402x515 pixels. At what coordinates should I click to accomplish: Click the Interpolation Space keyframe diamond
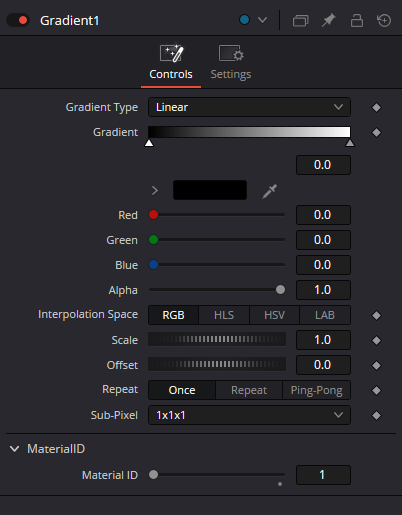pos(376,315)
